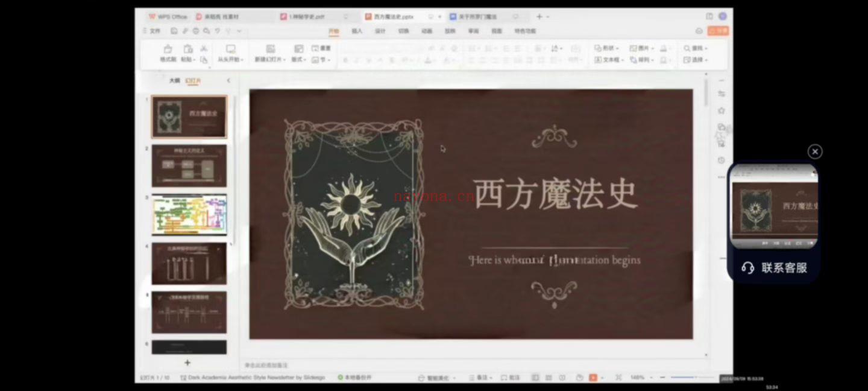Image resolution: width=868 pixels, height=391 pixels.
Task: Click the 西方魔法史 title on the slide
Action: coord(556,194)
